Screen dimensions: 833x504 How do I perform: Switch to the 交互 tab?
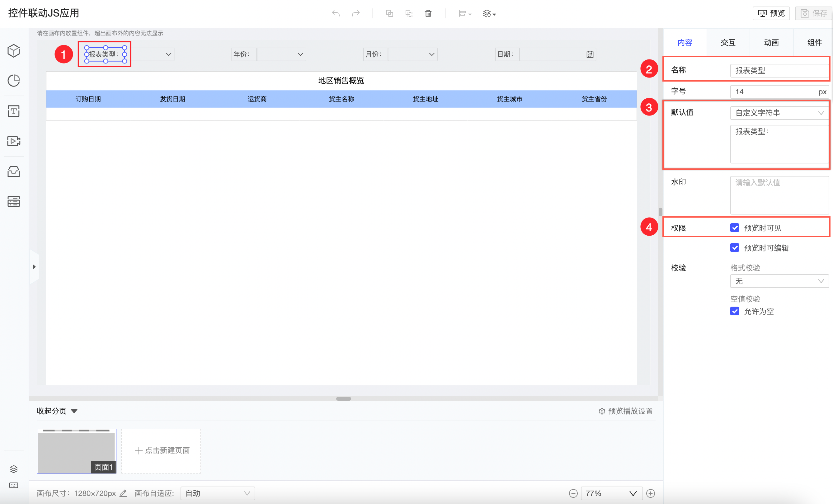pos(728,43)
